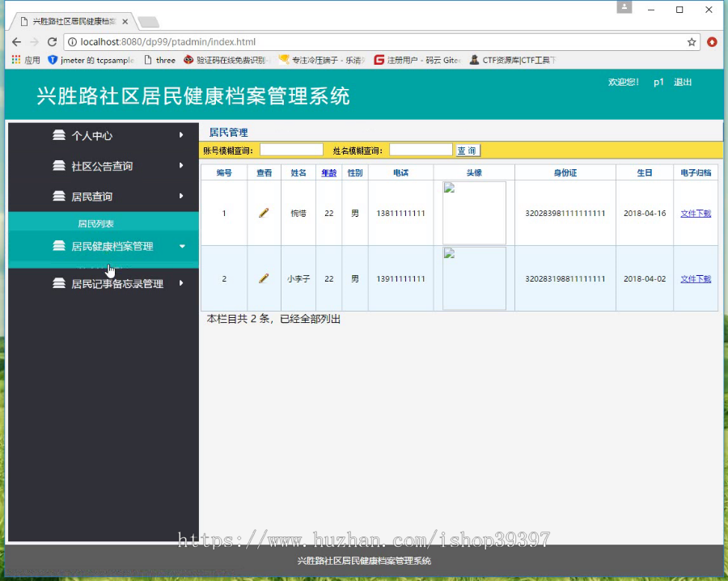The width and height of the screenshot is (728, 581).
Task: Open the 验证码在线免费识别 bookmark
Action: click(227, 60)
